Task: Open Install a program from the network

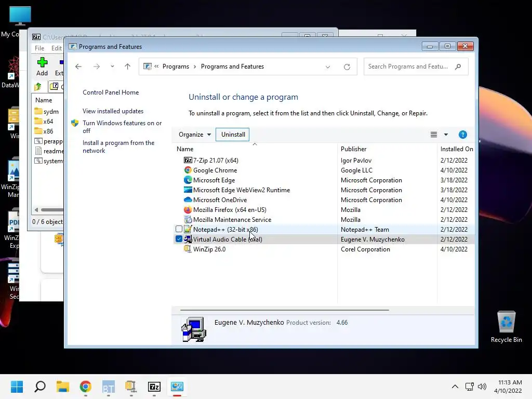Action: (118, 147)
